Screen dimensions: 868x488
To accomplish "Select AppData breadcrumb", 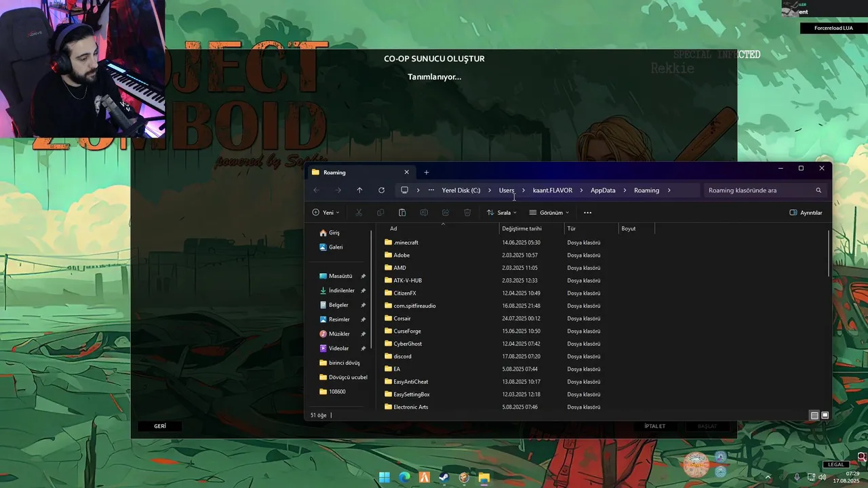I will [x=603, y=190].
